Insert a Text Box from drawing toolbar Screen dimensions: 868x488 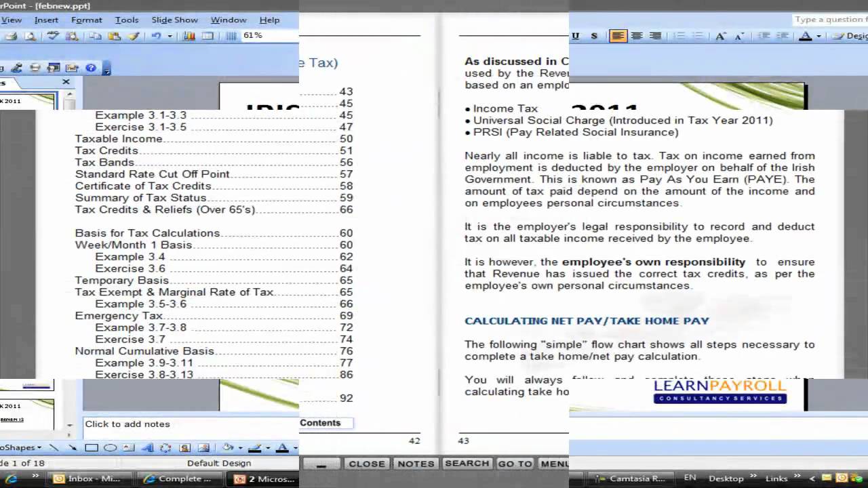(x=128, y=447)
